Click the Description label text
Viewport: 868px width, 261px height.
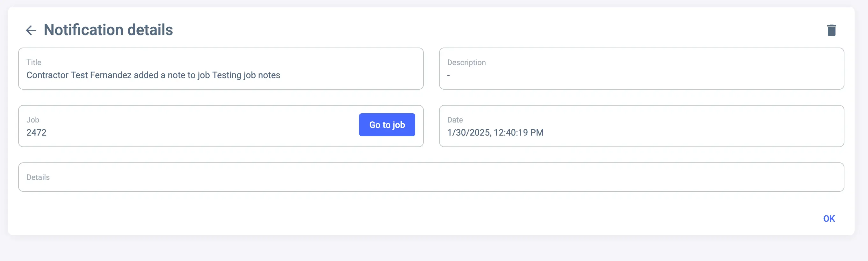(x=466, y=63)
